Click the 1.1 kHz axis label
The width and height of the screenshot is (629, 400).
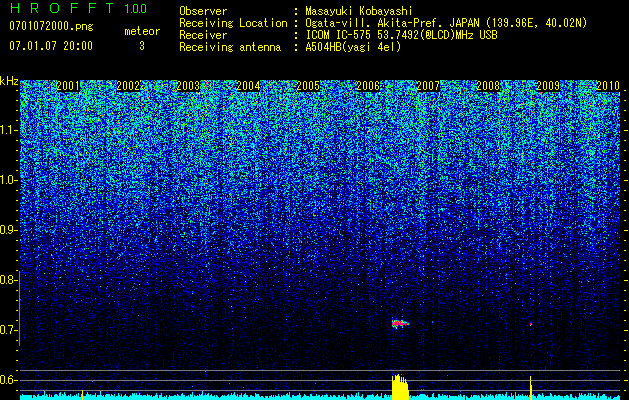coord(9,130)
